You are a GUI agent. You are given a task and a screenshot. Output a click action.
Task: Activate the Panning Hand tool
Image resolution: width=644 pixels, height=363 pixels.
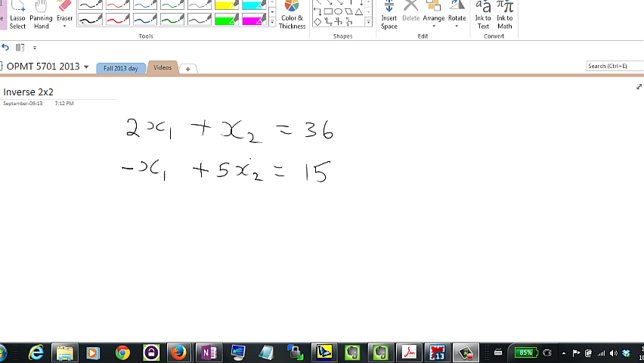pyautogui.click(x=41, y=15)
